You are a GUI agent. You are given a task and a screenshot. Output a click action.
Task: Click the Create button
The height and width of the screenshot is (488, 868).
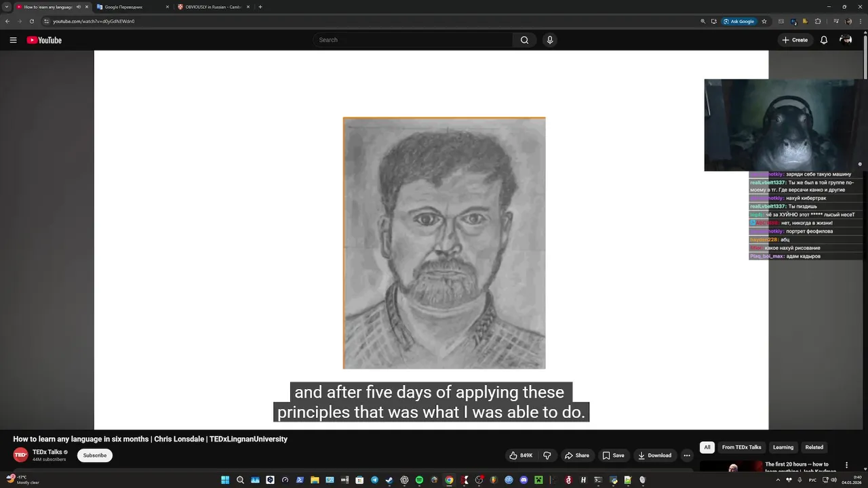795,40
